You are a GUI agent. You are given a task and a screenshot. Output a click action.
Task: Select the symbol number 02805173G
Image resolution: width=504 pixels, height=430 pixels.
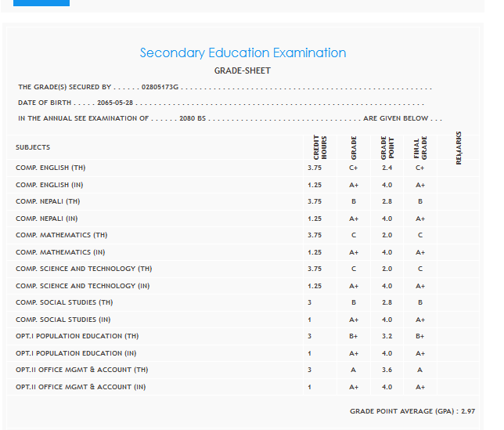160,87
